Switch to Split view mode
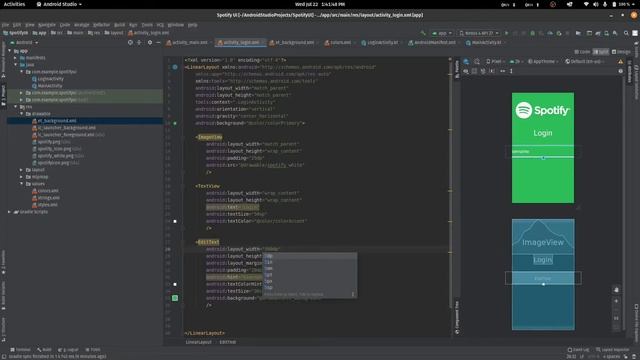The width and height of the screenshot is (640, 360). [x=601, y=52]
